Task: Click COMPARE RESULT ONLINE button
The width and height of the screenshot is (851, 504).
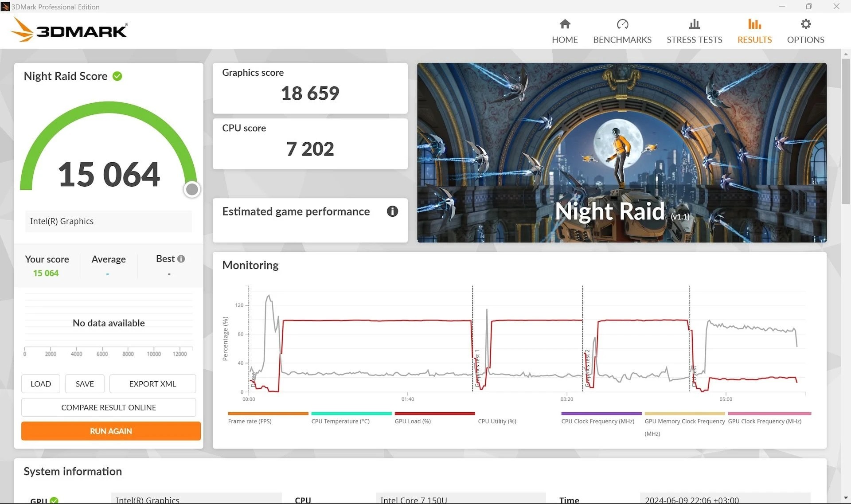Action: (x=109, y=407)
